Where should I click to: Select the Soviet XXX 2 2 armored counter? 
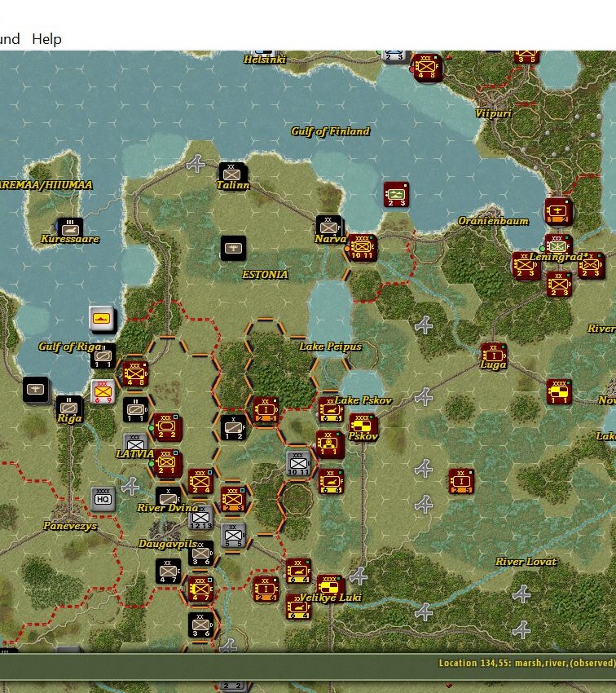click(166, 426)
